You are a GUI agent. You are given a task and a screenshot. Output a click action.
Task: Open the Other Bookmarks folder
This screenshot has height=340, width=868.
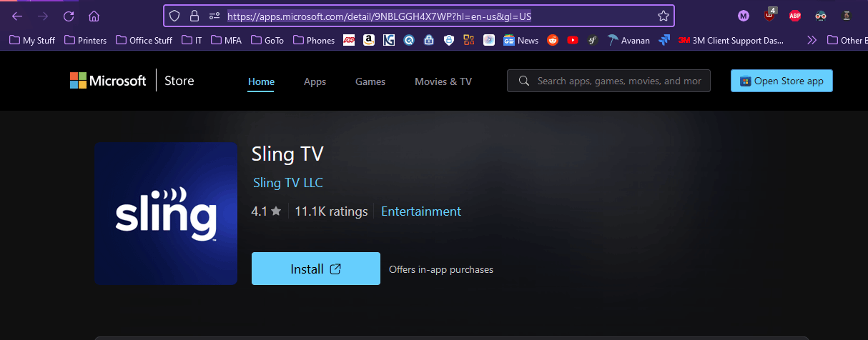(847, 40)
